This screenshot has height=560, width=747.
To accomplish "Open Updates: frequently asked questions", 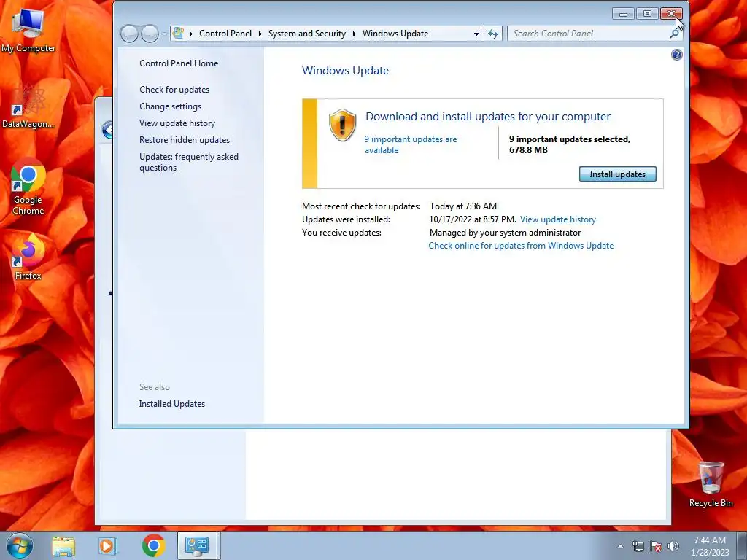I will click(x=189, y=162).
